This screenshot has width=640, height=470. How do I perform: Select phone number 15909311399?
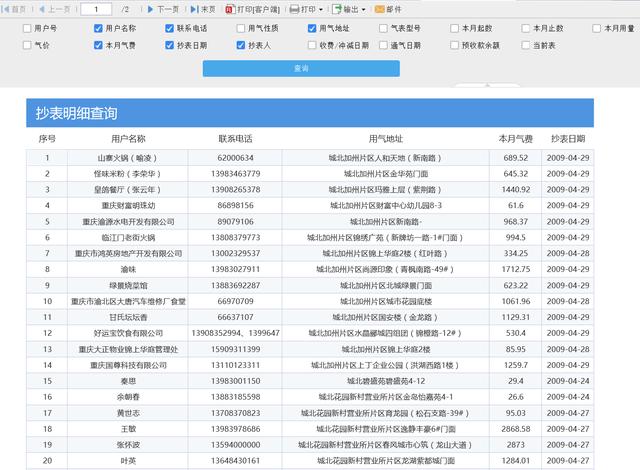(x=236, y=349)
